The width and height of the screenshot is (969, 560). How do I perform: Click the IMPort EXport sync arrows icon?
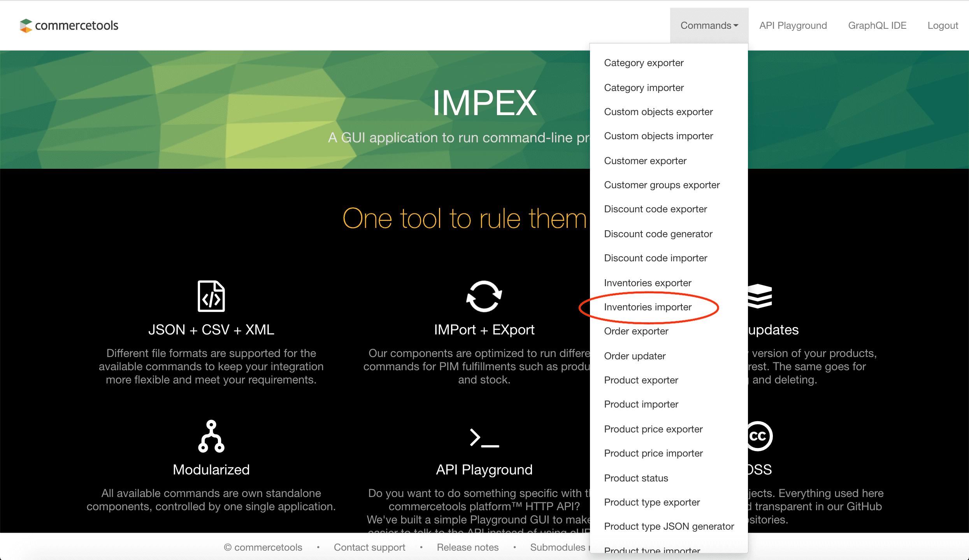coord(484,296)
